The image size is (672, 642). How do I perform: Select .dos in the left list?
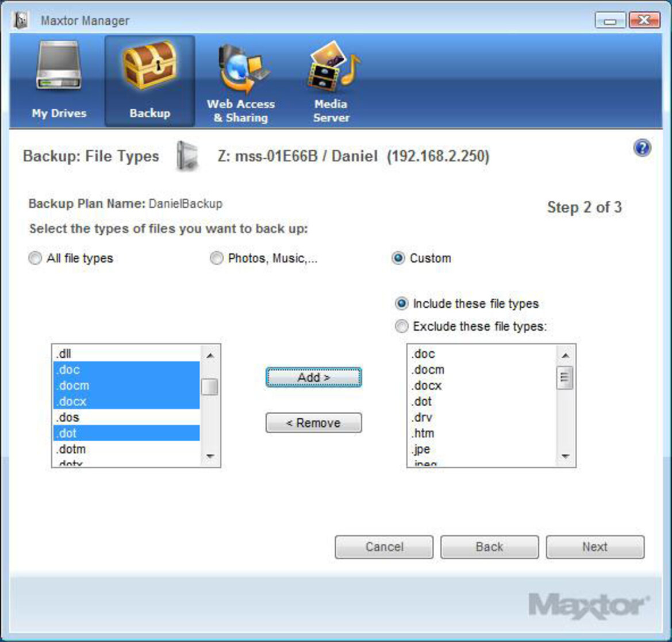tap(126, 417)
